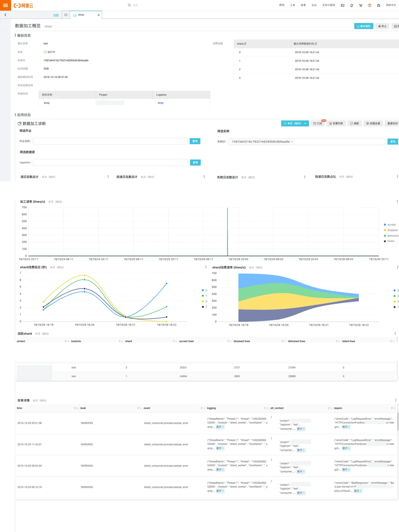The width and height of the screenshot is (399, 532).
Task: Click the 停止 stop button
Action: (x=382, y=26)
